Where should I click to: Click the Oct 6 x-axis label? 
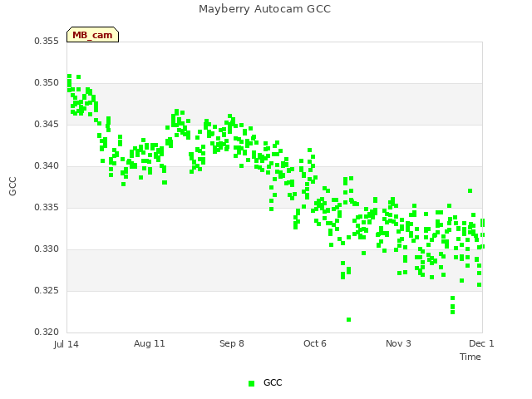tap(315, 343)
